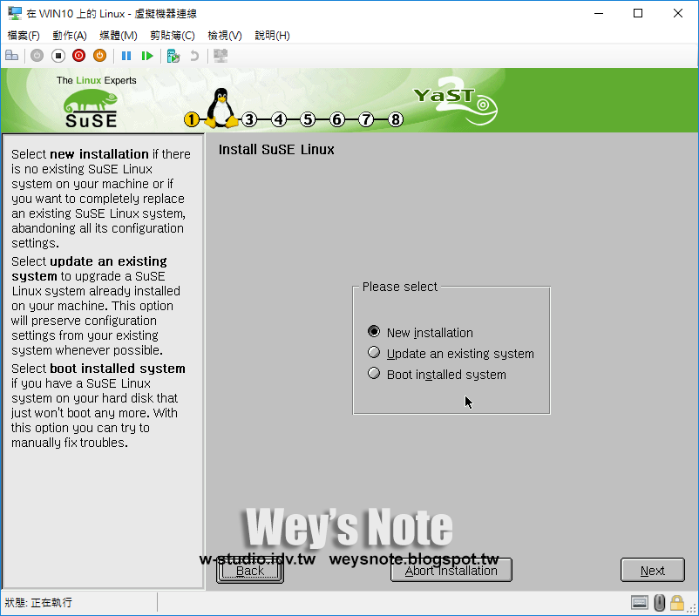The width and height of the screenshot is (699, 616).
Task: Pause the virtual machine using the pause icon
Action: [x=126, y=55]
